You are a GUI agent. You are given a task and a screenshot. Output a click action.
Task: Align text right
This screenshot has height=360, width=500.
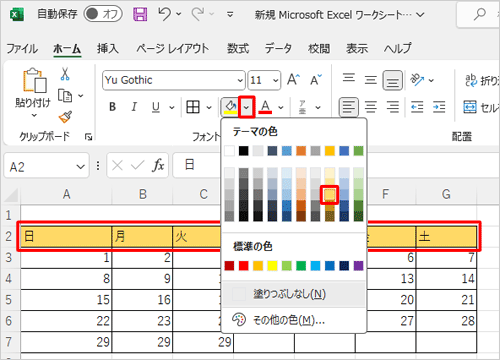[393, 107]
